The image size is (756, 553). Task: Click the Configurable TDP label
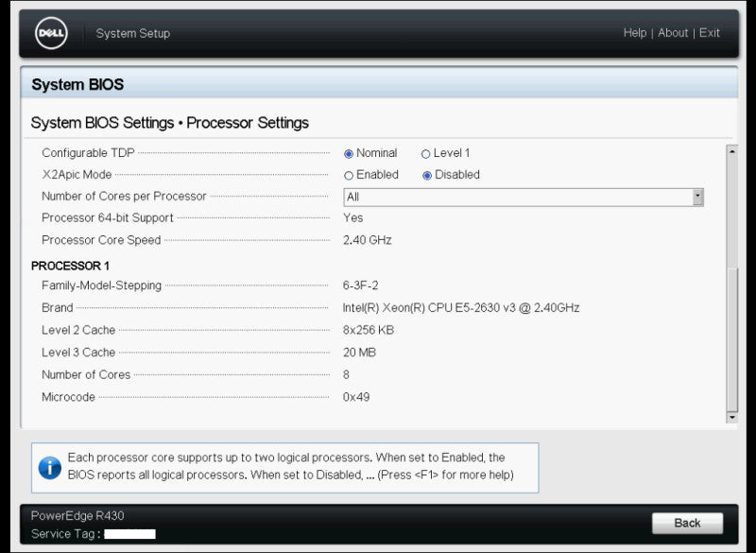[x=88, y=153]
